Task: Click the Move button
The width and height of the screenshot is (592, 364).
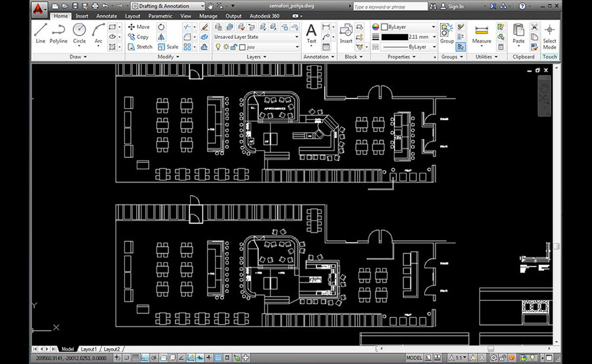Action: pyautogui.click(x=138, y=27)
